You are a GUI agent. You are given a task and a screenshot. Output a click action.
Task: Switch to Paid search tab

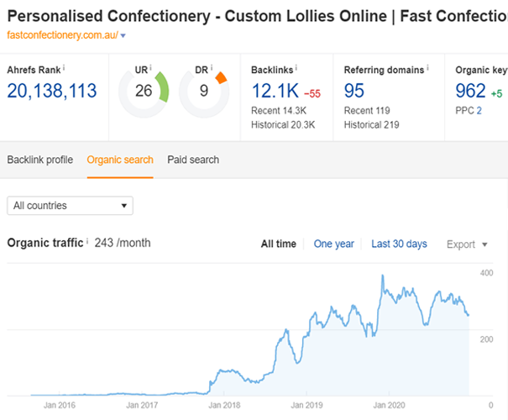193,160
